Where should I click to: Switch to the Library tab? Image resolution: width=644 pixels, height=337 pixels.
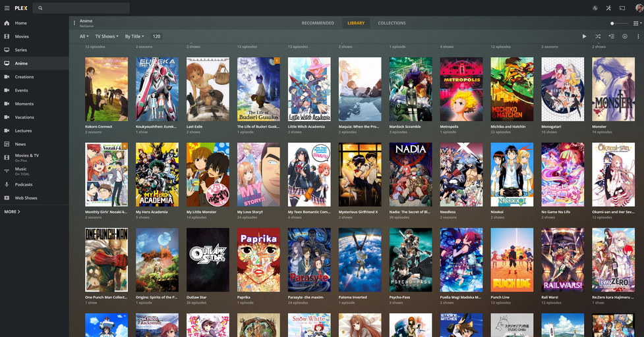(356, 23)
